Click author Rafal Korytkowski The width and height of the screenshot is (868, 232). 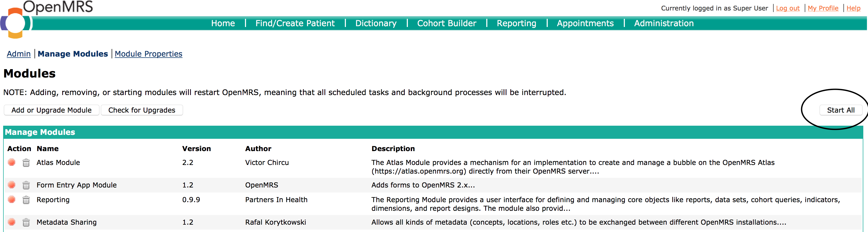tap(276, 222)
